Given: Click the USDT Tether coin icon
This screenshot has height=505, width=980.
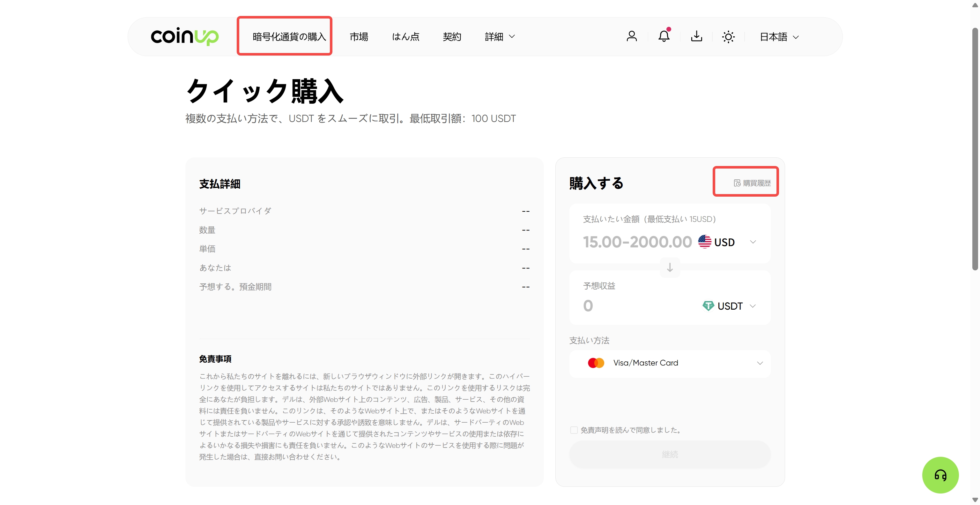Looking at the screenshot, I should click(708, 305).
